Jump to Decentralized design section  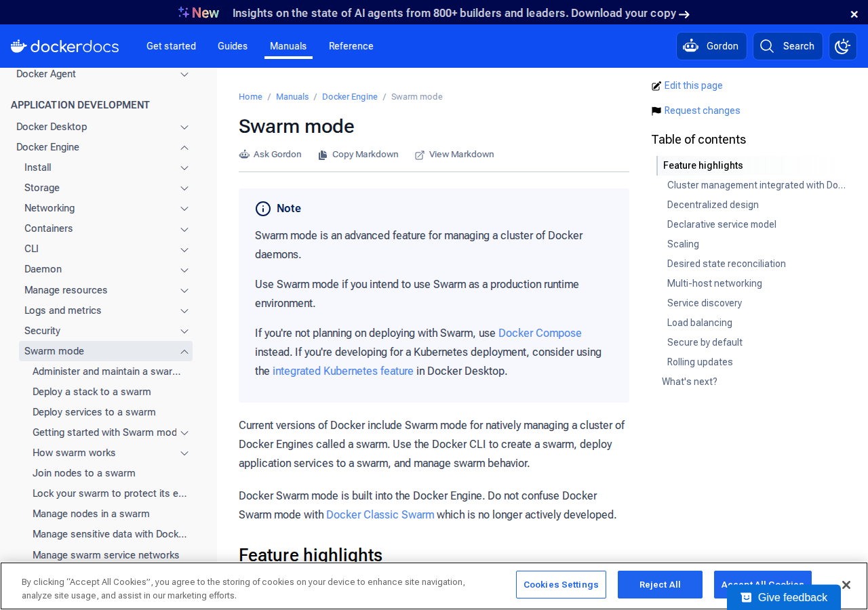click(713, 205)
